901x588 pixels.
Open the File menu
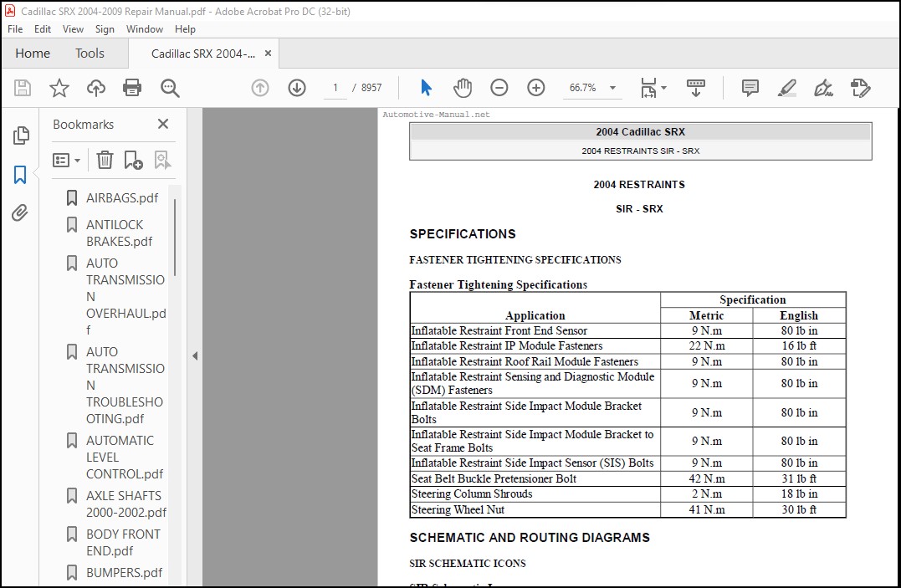coord(15,28)
